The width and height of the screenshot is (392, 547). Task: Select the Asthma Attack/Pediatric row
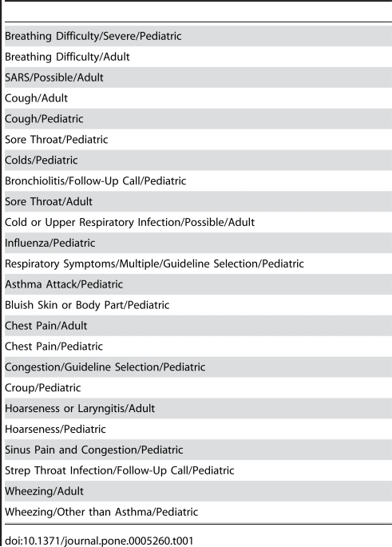198,284
